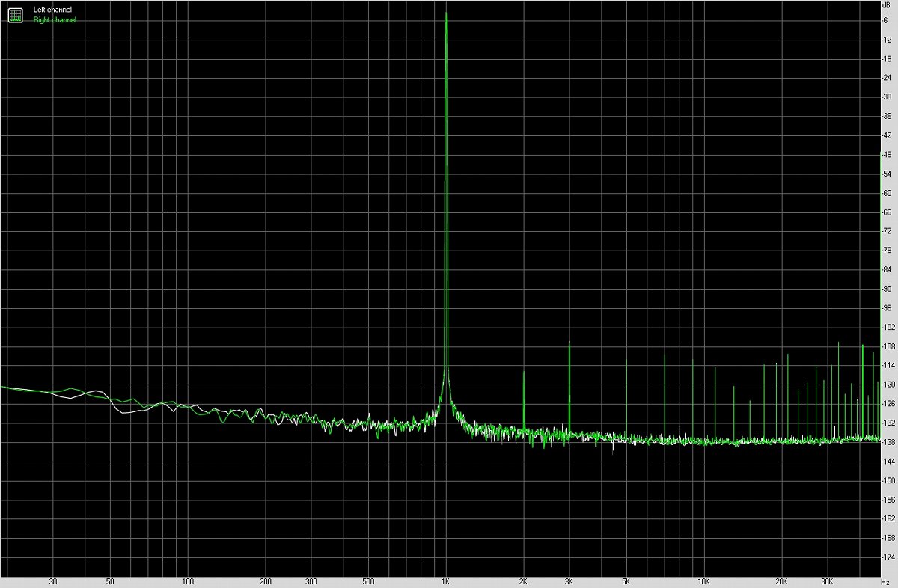Click the 'dB' unit label on the vertical axis
Image resolution: width=898 pixels, height=588 pixels.
(886, 5)
